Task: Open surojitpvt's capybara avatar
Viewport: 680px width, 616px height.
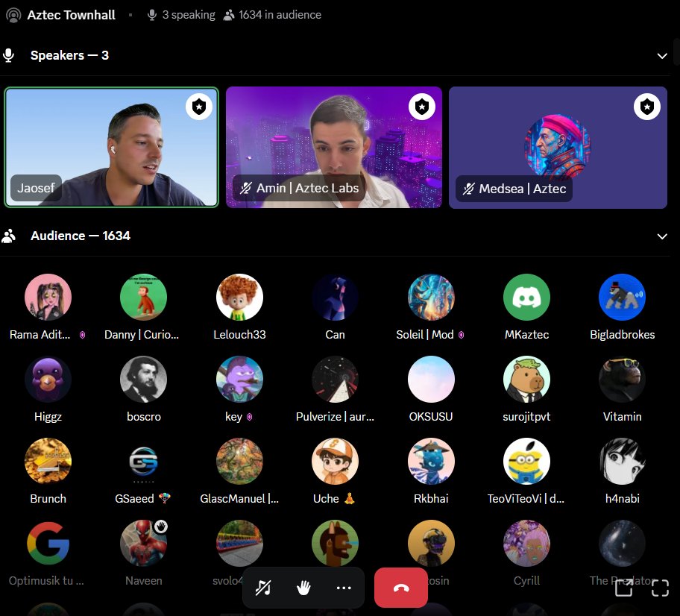Action: pyautogui.click(x=526, y=379)
